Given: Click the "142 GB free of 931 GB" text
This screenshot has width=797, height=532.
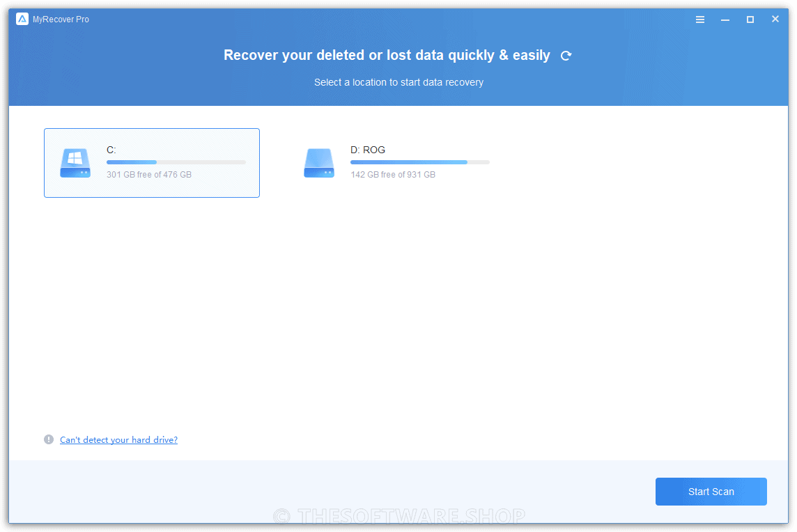Looking at the screenshot, I should point(393,174).
